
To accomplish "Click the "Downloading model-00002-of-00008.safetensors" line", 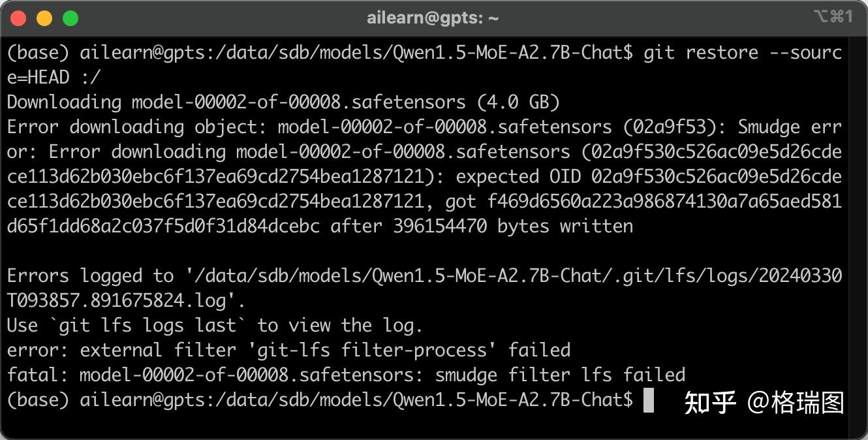I will pos(236,102).
